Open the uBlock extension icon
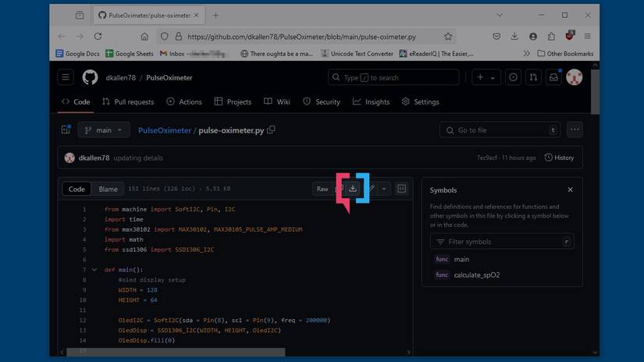The height and width of the screenshot is (362, 644). pos(570,36)
